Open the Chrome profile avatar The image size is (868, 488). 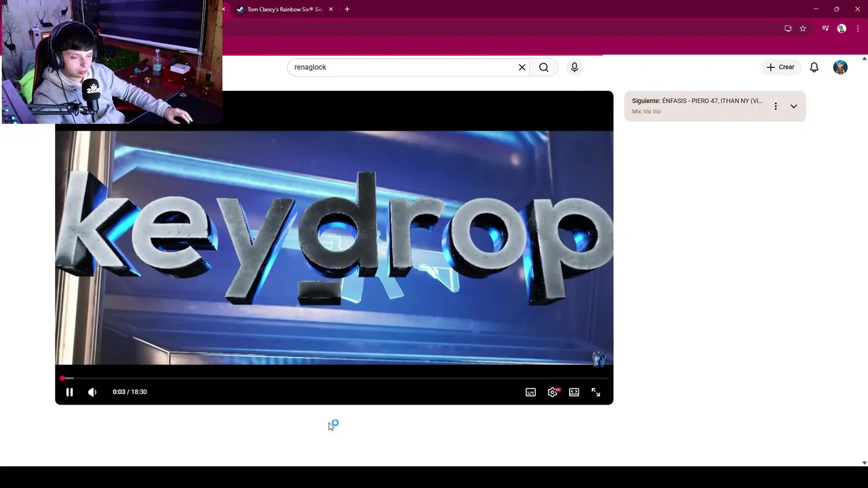pos(842,28)
